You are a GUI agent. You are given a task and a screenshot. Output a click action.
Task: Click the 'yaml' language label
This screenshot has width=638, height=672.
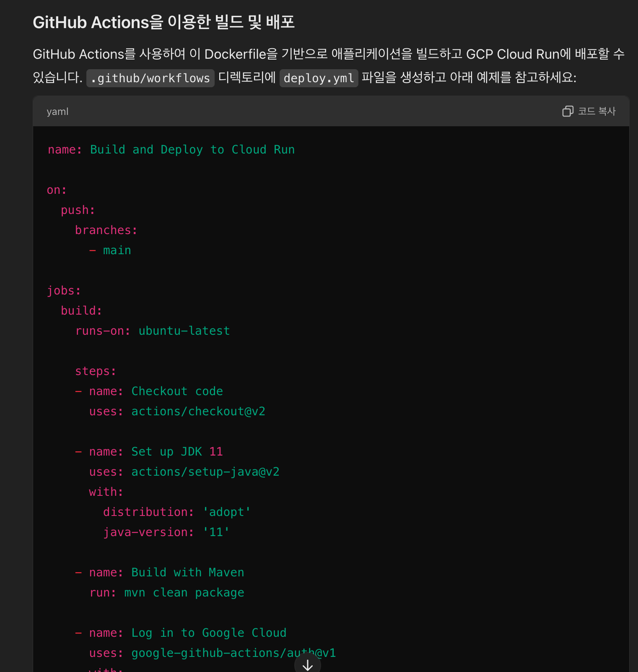[x=57, y=112]
